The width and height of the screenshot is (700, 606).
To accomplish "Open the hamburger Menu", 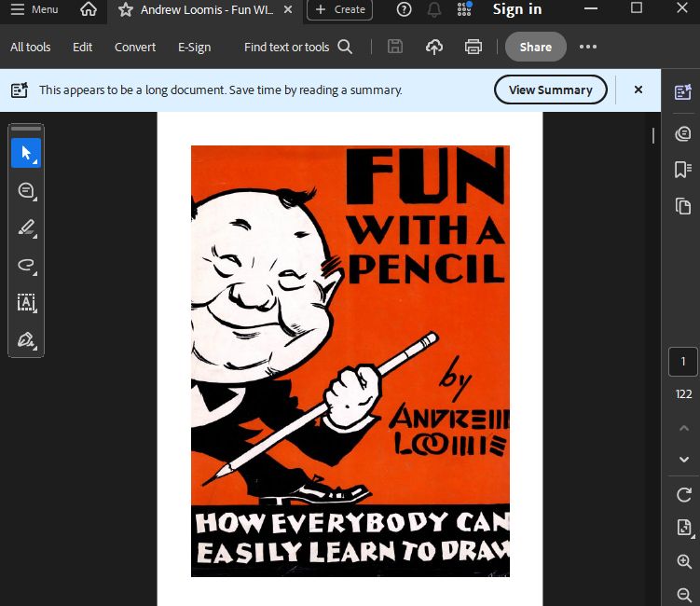I will [x=34, y=9].
